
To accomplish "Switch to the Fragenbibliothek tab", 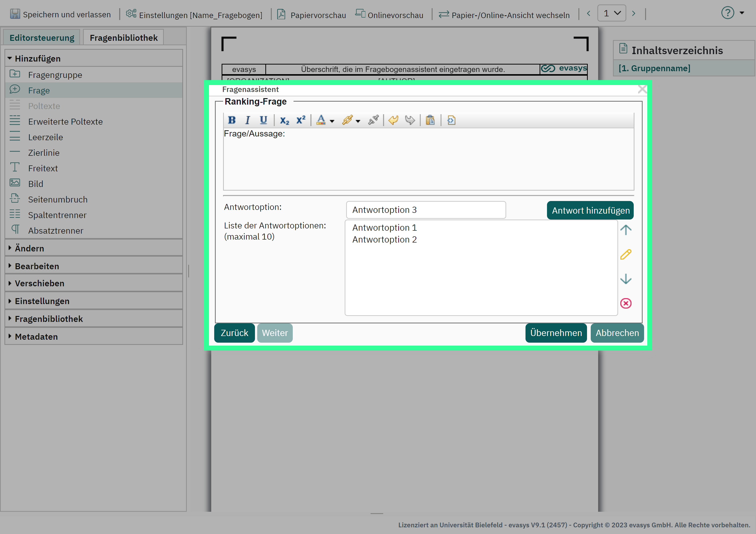I will (124, 38).
